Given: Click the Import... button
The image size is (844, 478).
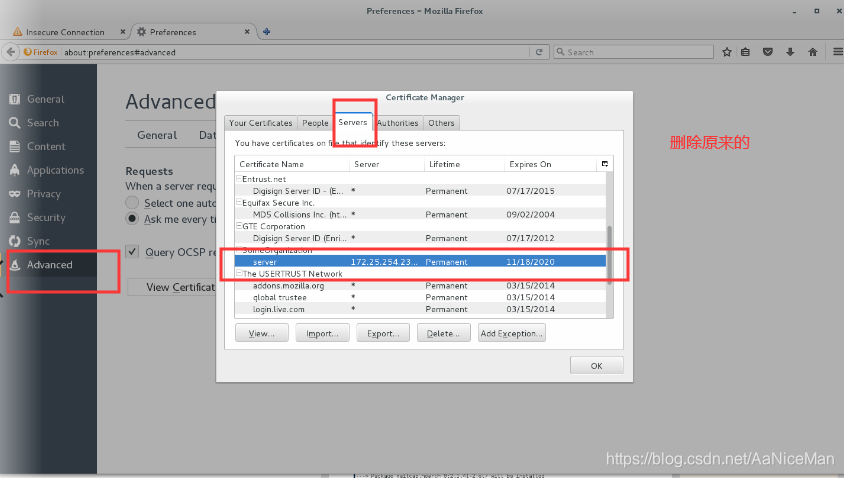Looking at the screenshot, I should point(322,333).
